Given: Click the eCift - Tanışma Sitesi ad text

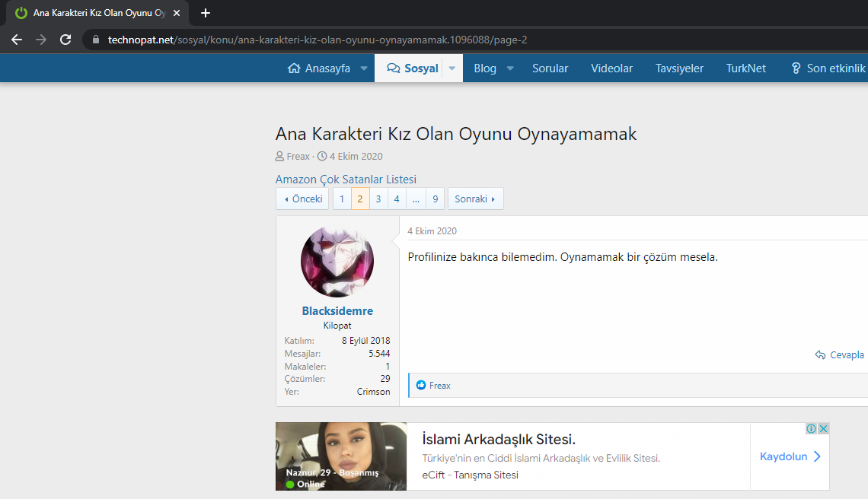Looking at the screenshot, I should point(470,475).
